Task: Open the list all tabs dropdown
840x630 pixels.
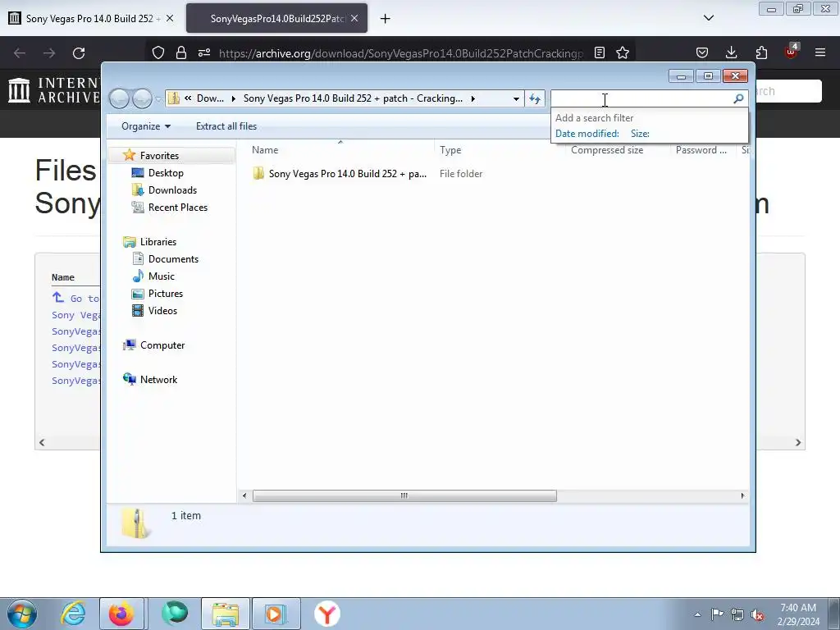Action: (708, 18)
